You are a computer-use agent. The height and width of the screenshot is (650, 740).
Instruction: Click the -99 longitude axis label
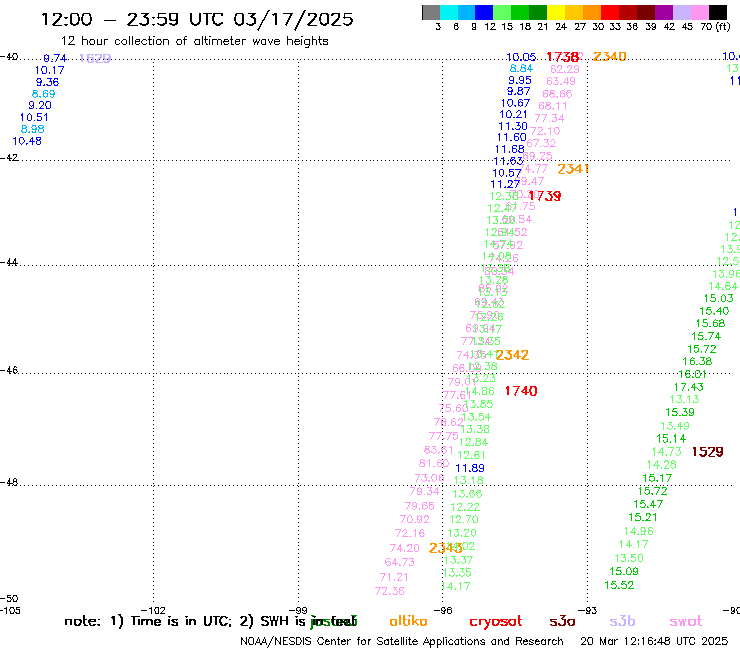tap(299, 610)
